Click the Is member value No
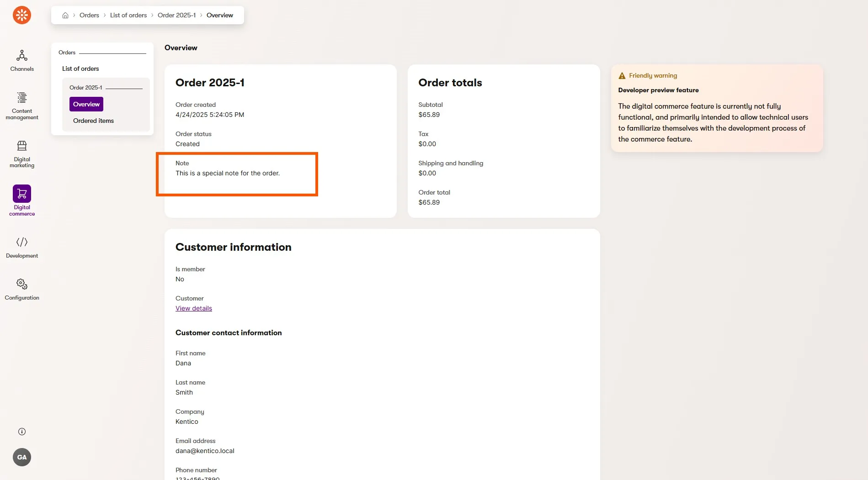The width and height of the screenshot is (868, 480). click(x=180, y=279)
